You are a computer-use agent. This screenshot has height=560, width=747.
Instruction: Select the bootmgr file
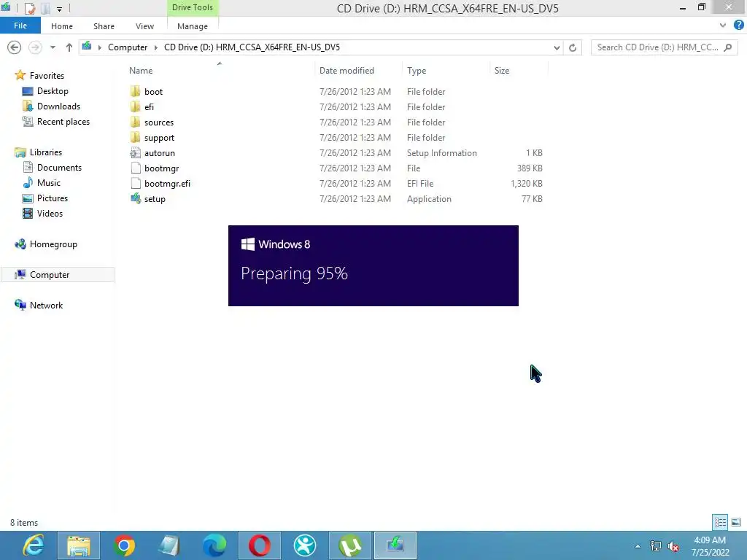coord(161,168)
